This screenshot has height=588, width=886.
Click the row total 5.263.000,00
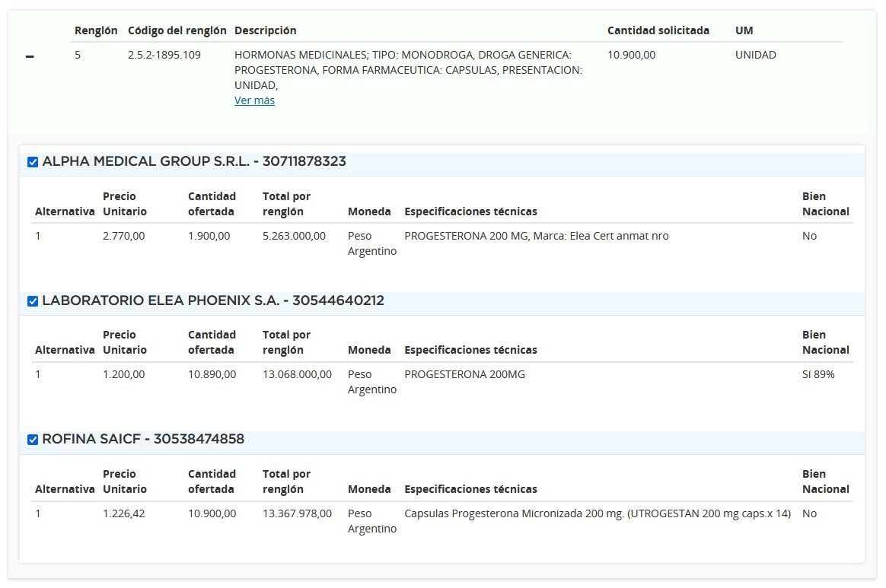tap(294, 236)
